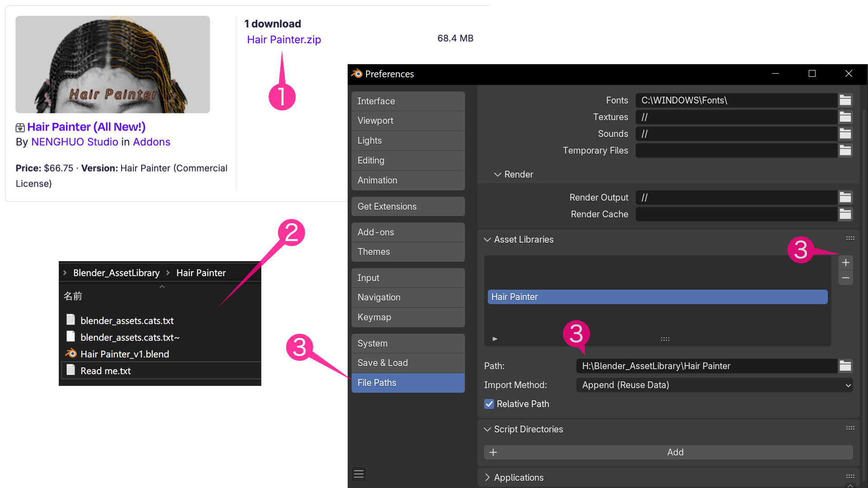
Task: Download the Hair Painter.zip link
Action: pos(284,40)
